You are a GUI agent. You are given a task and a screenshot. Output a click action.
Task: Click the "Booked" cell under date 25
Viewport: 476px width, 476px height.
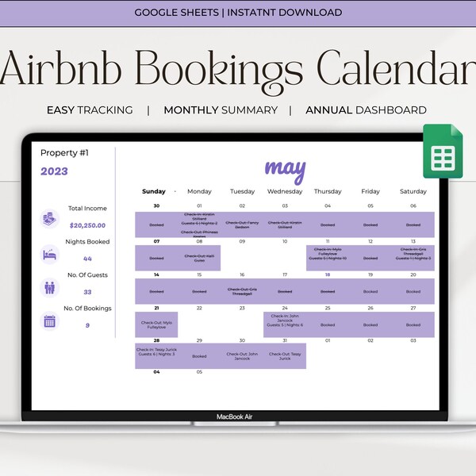[328, 324]
